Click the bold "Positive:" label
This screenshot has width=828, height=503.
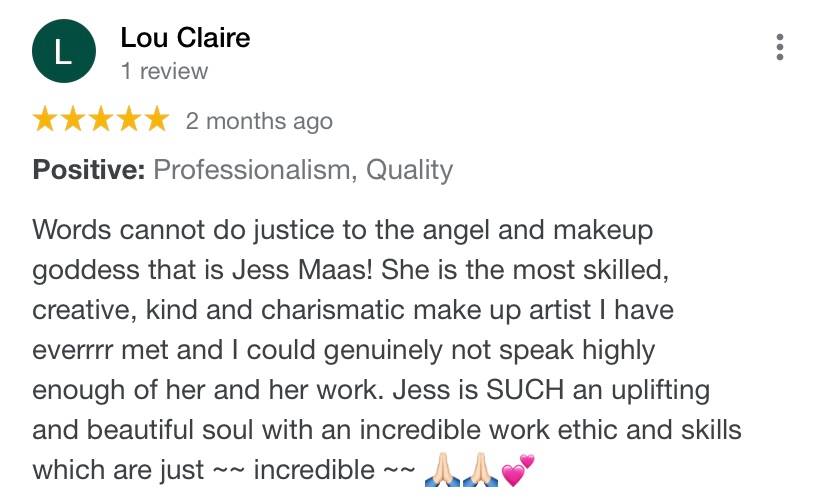[x=89, y=170]
